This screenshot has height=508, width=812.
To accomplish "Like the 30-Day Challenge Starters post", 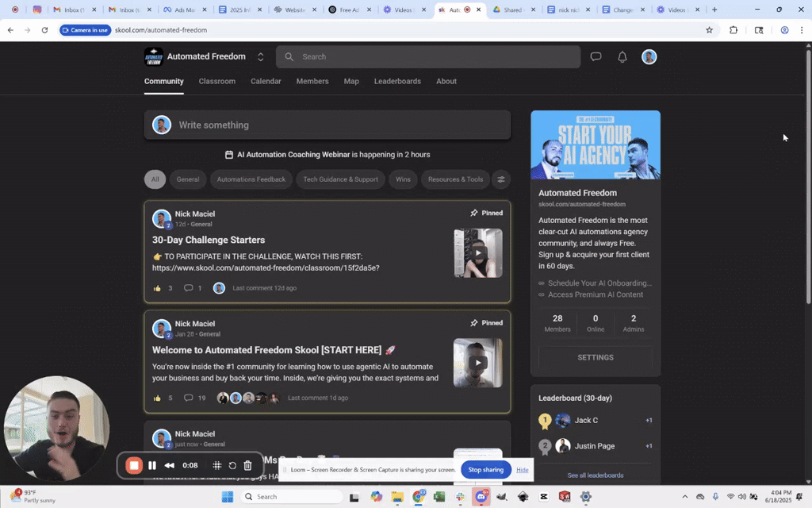I will coord(158,288).
